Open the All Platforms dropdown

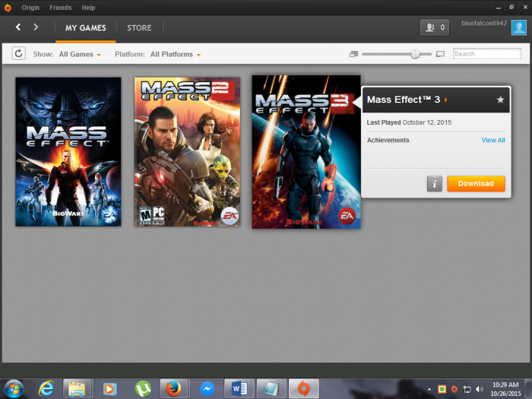tap(176, 54)
